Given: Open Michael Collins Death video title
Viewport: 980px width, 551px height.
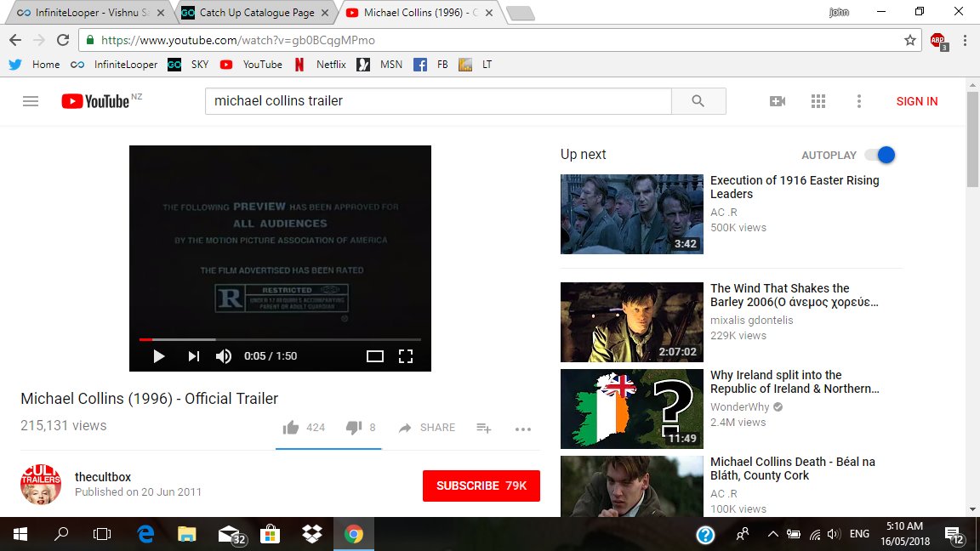Looking at the screenshot, I should (x=793, y=469).
